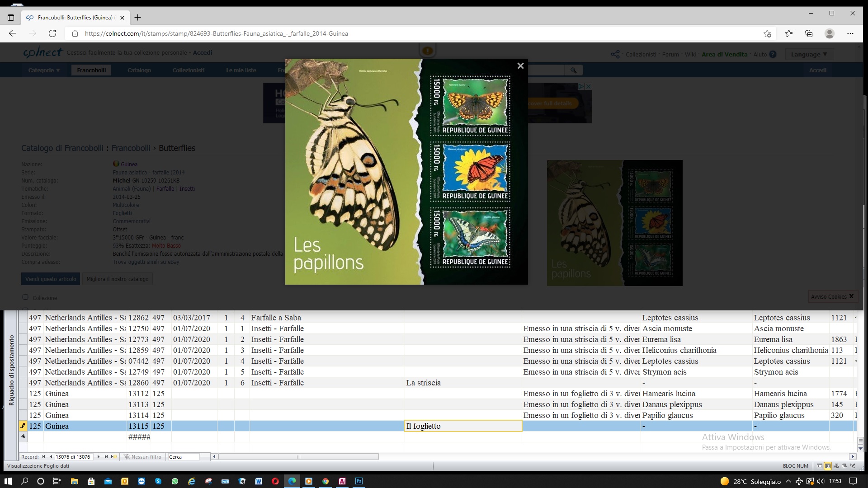
Task: Go to last record in Access
Action: tap(106, 457)
